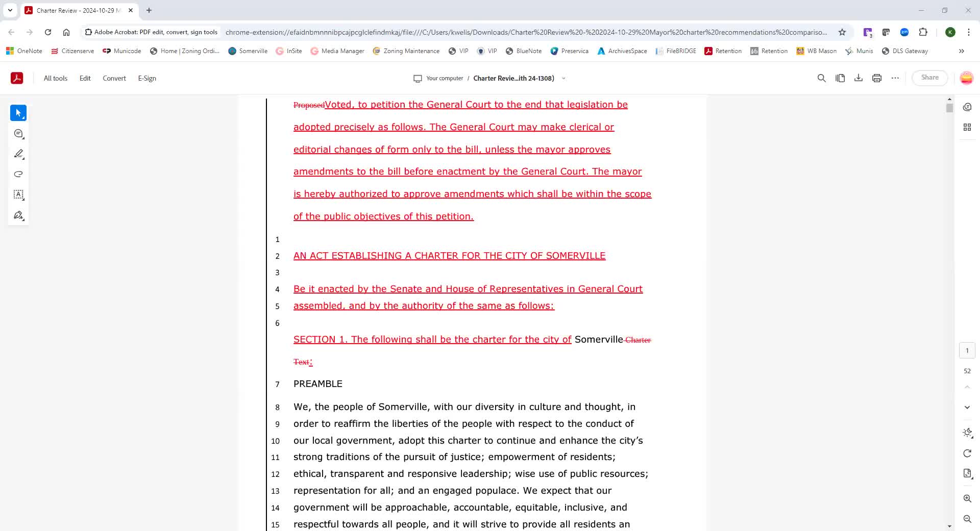Open the Convert menu

tap(114, 78)
